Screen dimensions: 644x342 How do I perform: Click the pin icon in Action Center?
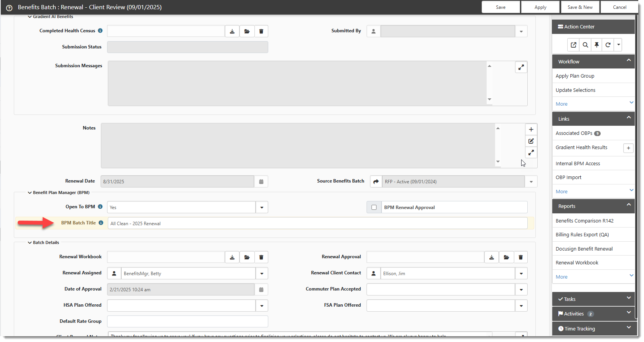click(x=596, y=45)
